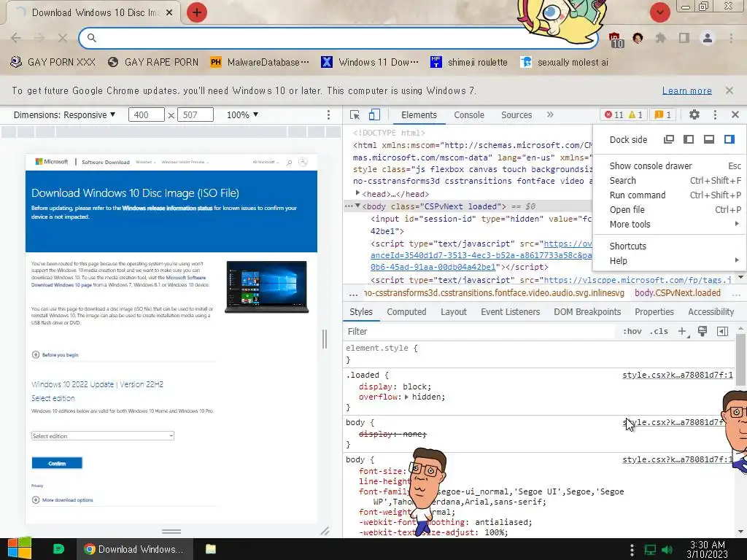Click the new style rule plus icon
The height and width of the screenshot is (560, 747).
(682, 332)
